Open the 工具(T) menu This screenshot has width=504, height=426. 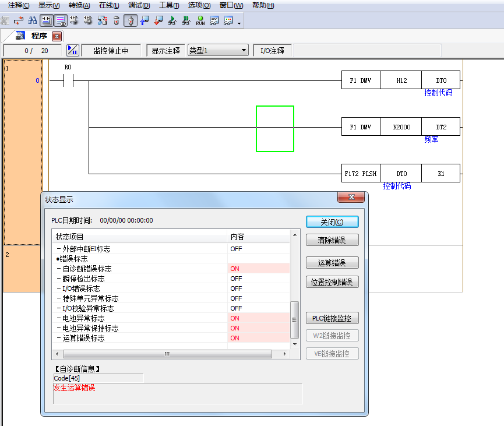(169, 5)
